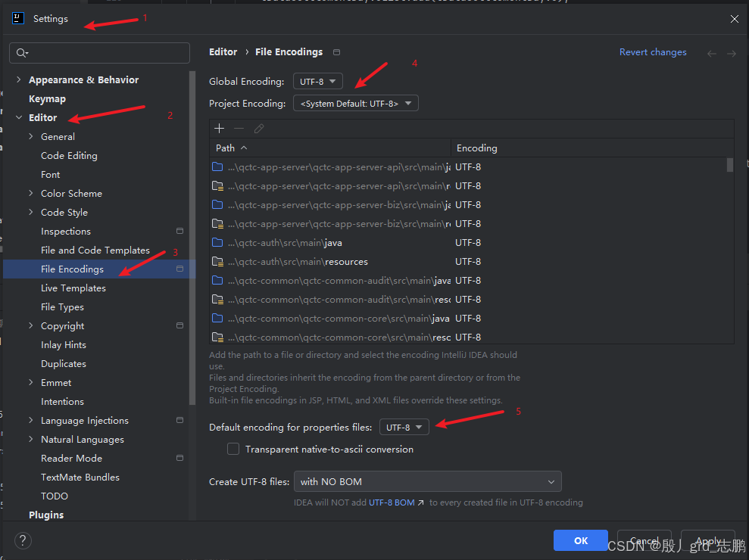Open the UTF-8 BOM help link

tap(392, 502)
